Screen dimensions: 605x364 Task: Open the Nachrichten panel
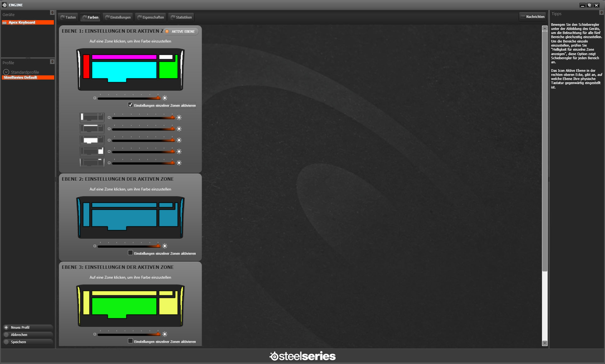pos(533,17)
